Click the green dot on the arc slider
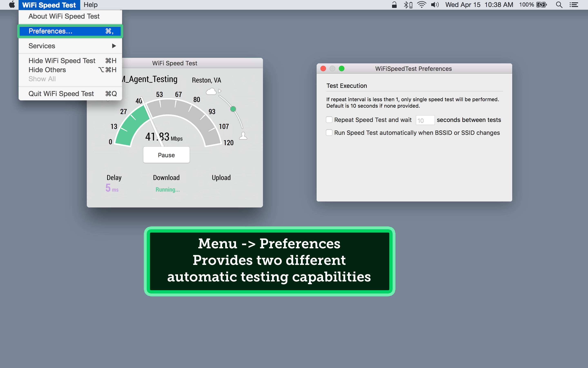Image resolution: width=588 pixels, height=368 pixels. tap(233, 109)
